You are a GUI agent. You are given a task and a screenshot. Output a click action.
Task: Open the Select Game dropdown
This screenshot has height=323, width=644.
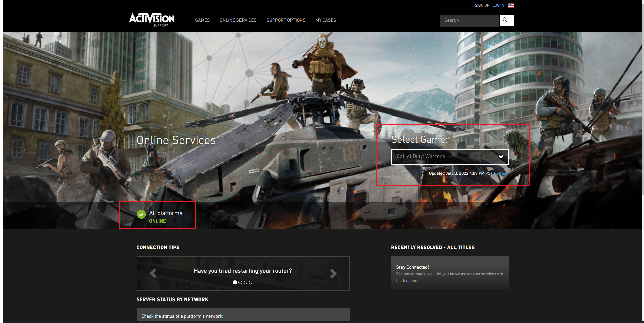(450, 157)
